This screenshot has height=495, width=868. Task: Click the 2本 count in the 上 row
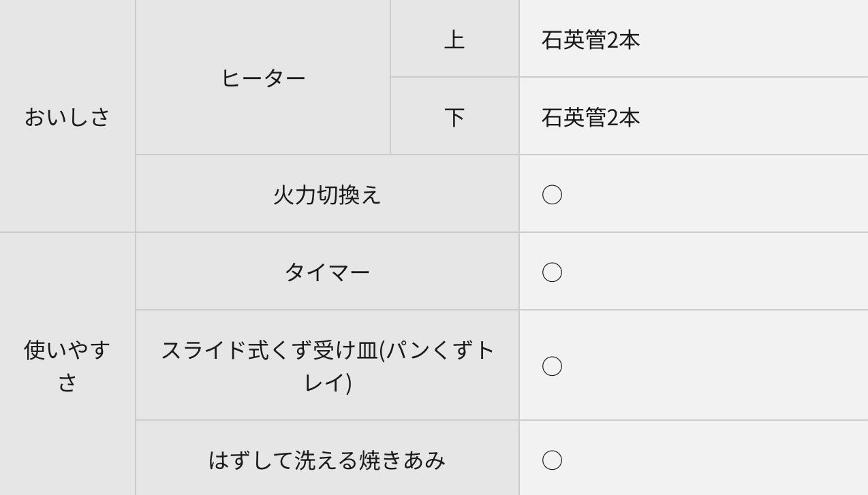[623, 40]
